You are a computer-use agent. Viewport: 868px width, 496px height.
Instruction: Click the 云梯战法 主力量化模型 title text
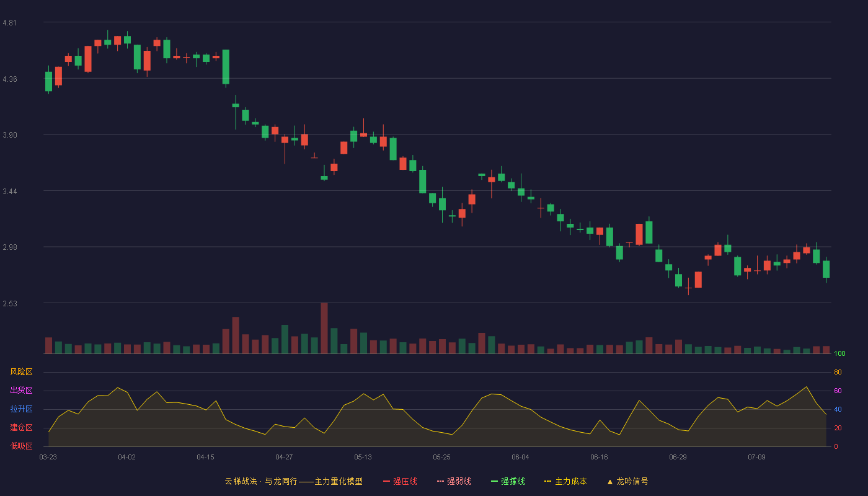tap(293, 481)
